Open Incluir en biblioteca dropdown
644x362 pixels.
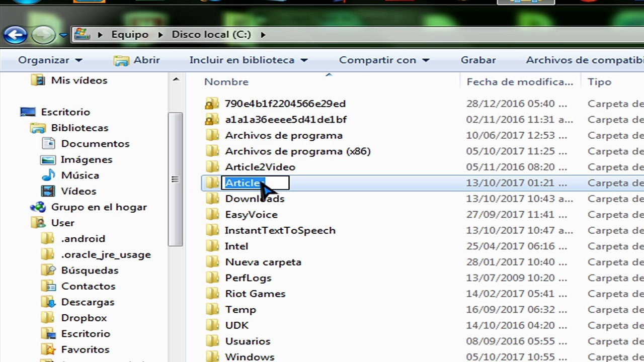[x=249, y=60]
